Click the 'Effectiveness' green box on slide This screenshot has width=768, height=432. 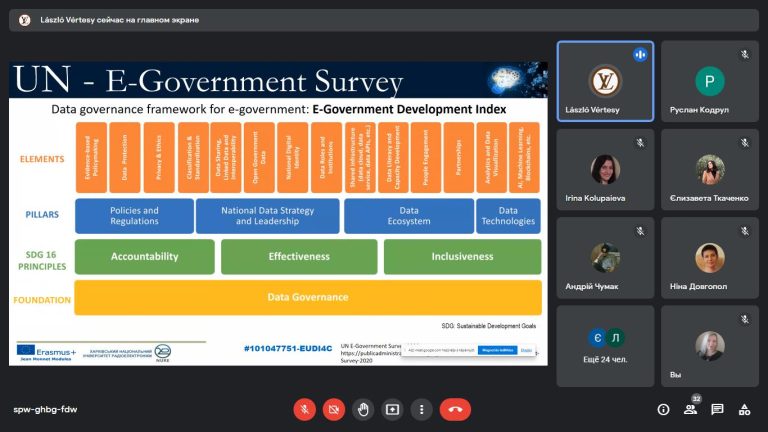click(x=299, y=256)
